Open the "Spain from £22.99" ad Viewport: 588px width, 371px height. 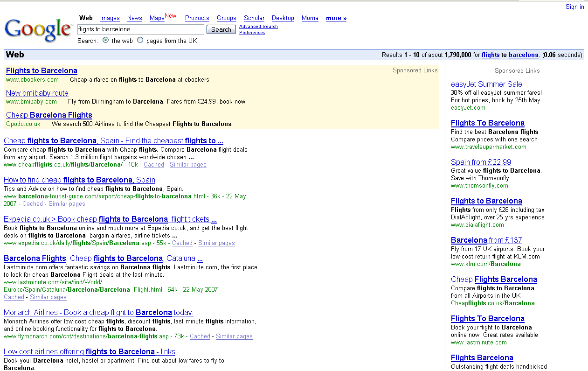point(481,162)
